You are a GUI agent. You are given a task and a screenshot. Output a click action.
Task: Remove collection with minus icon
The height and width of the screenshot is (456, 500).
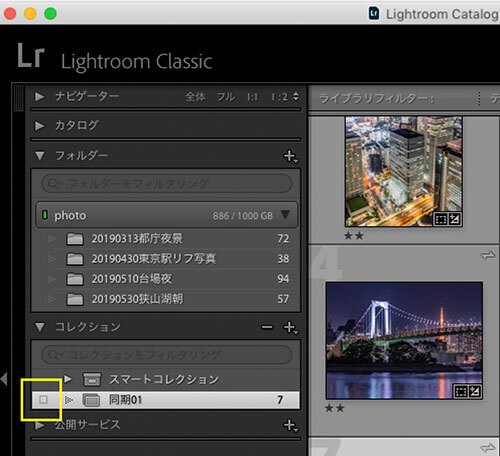point(267,327)
